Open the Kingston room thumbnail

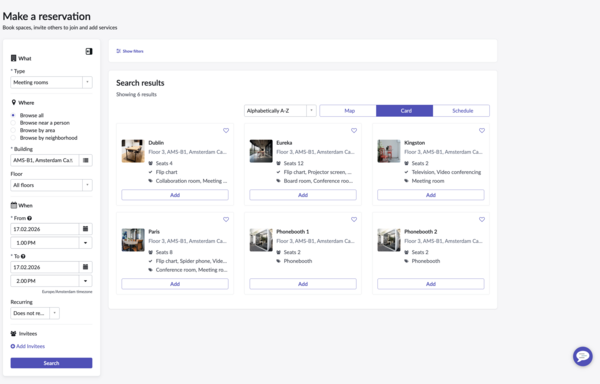click(x=389, y=151)
